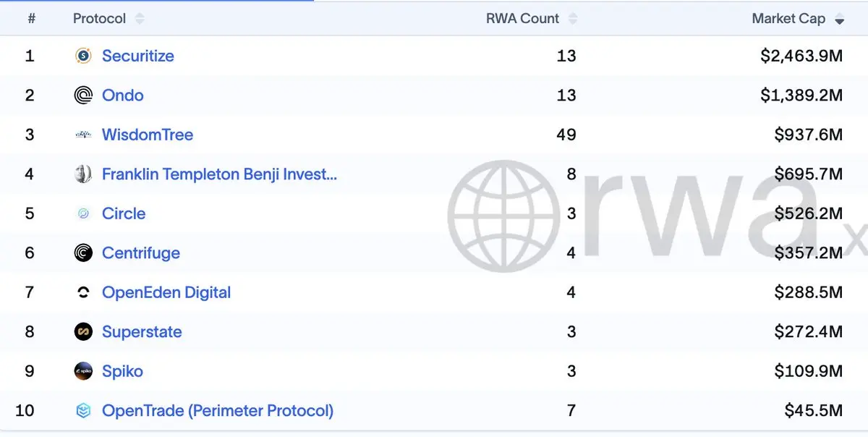The height and width of the screenshot is (437, 868).
Task: Click Franklin Templeton's RWA count of 8
Action: [571, 174]
